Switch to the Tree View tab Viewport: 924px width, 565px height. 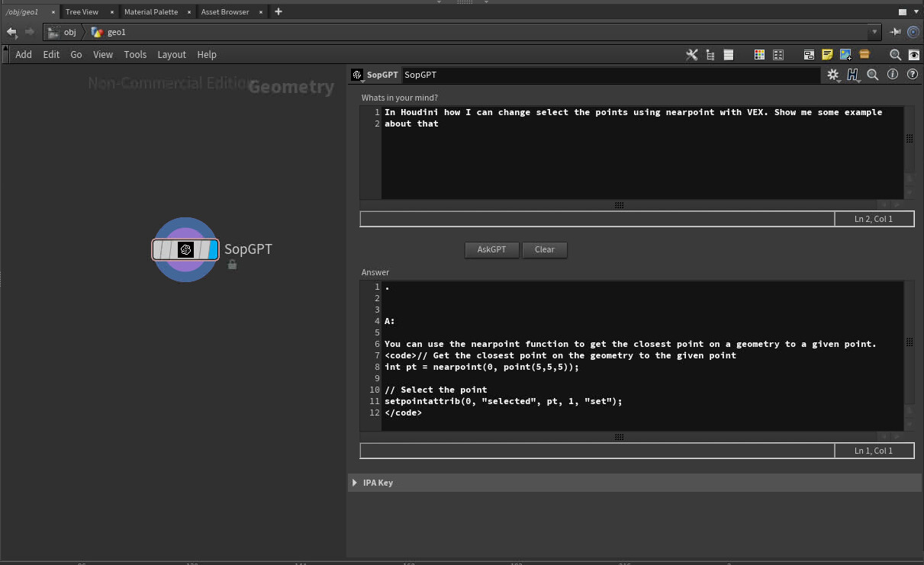pyautogui.click(x=82, y=12)
